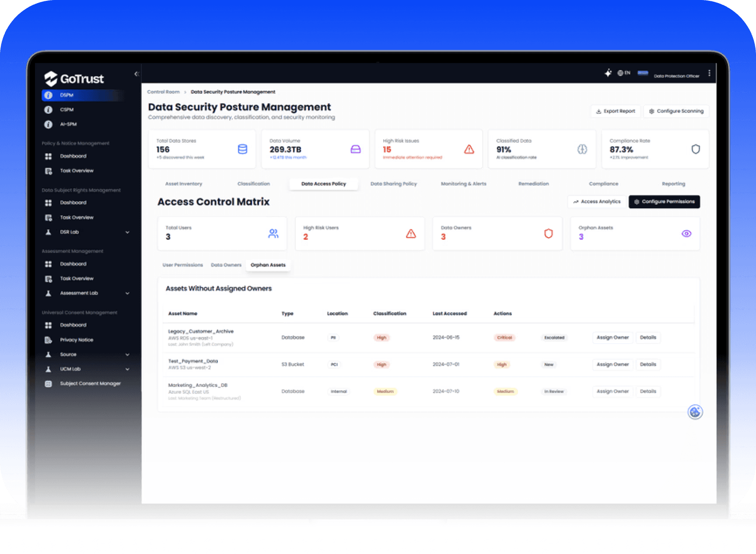Assign Owner for Test_Payment_Data
Viewport: 756px width, 554px height.
pyautogui.click(x=613, y=365)
